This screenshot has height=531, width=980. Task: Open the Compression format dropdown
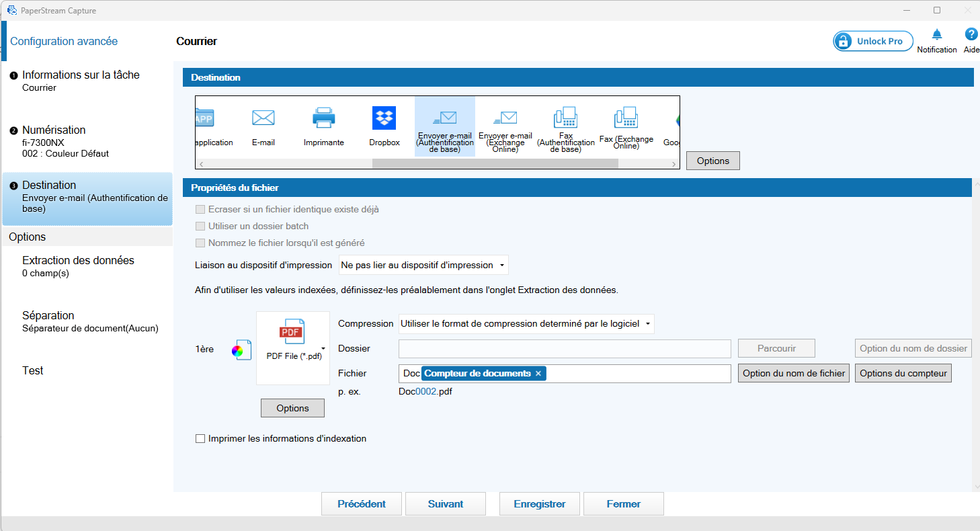click(x=526, y=324)
